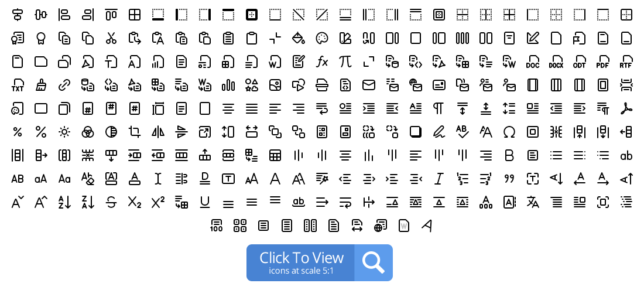Click the magnifying glass search button
644x290 pixels.
coord(374,263)
